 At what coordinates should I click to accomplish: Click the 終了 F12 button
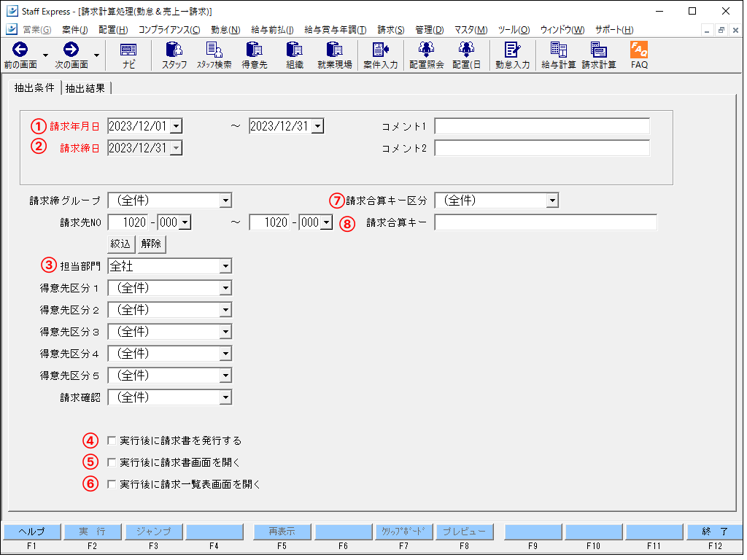715,532
